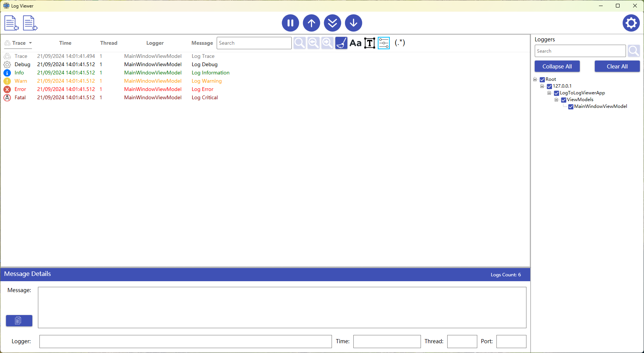Toggle whole-word match with the T icon
Image resolution: width=644 pixels, height=353 pixels.
click(x=370, y=43)
